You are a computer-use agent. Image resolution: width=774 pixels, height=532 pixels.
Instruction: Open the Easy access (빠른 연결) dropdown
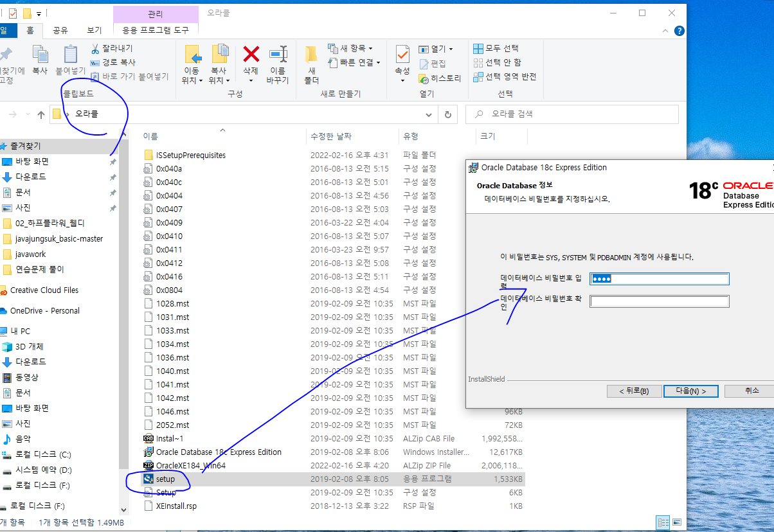pos(354,63)
